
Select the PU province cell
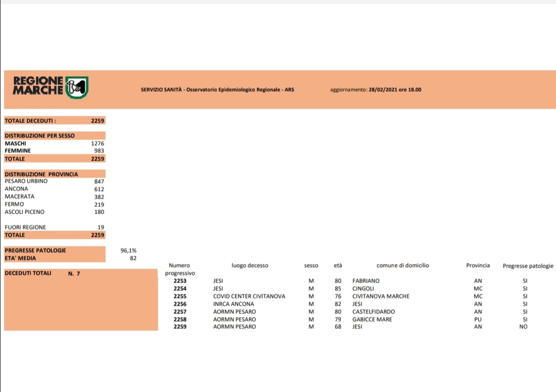[x=478, y=319]
